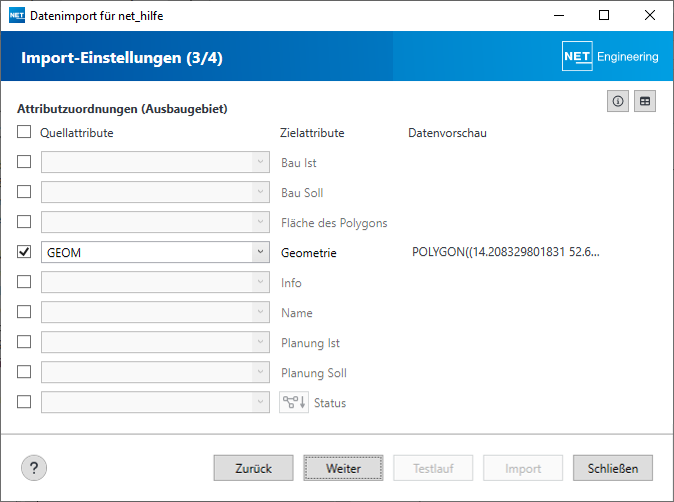The height and width of the screenshot is (502, 674).
Task: Open help with question mark button
Action: click(x=34, y=468)
